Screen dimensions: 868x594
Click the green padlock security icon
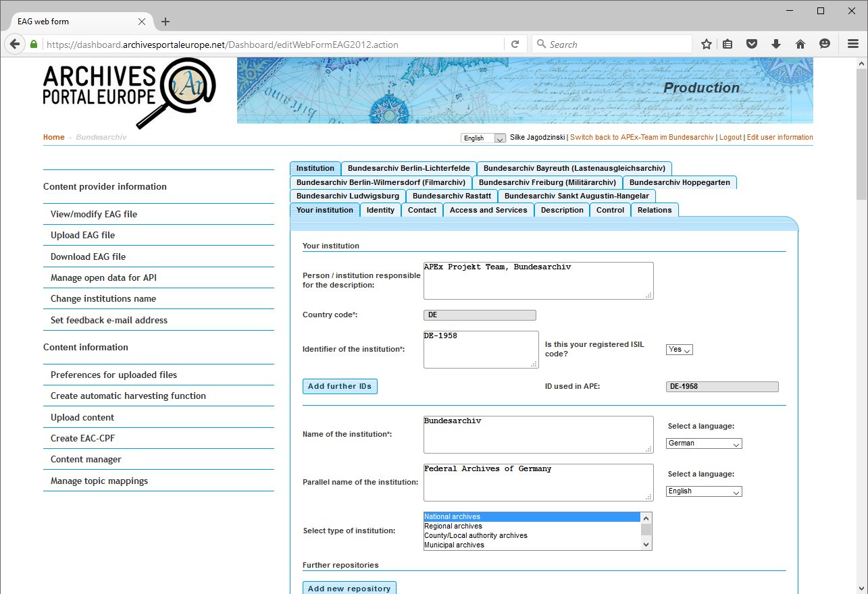click(x=34, y=45)
